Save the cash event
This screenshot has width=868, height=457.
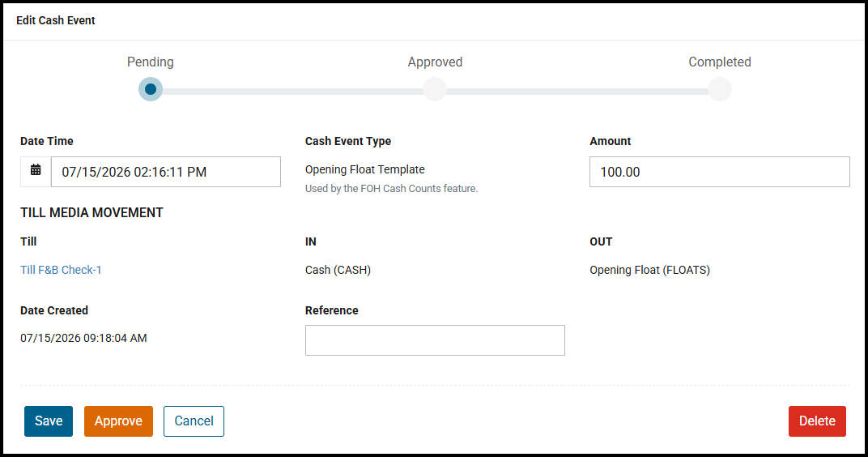(x=48, y=421)
